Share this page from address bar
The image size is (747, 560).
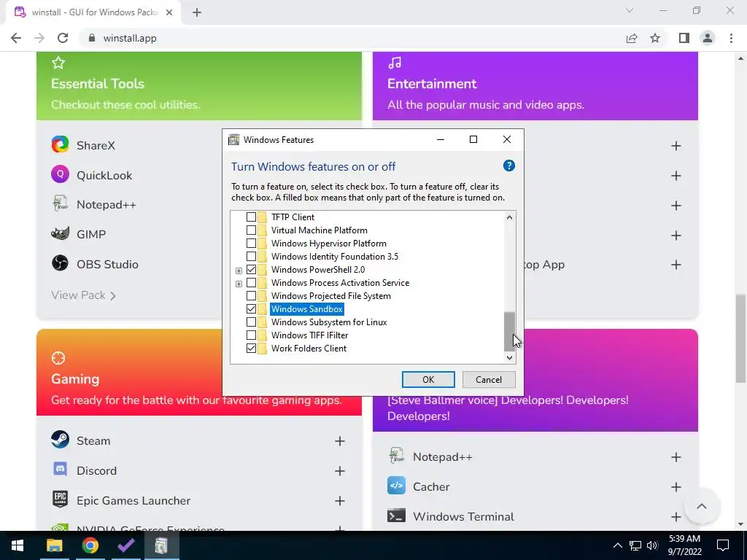pos(632,38)
